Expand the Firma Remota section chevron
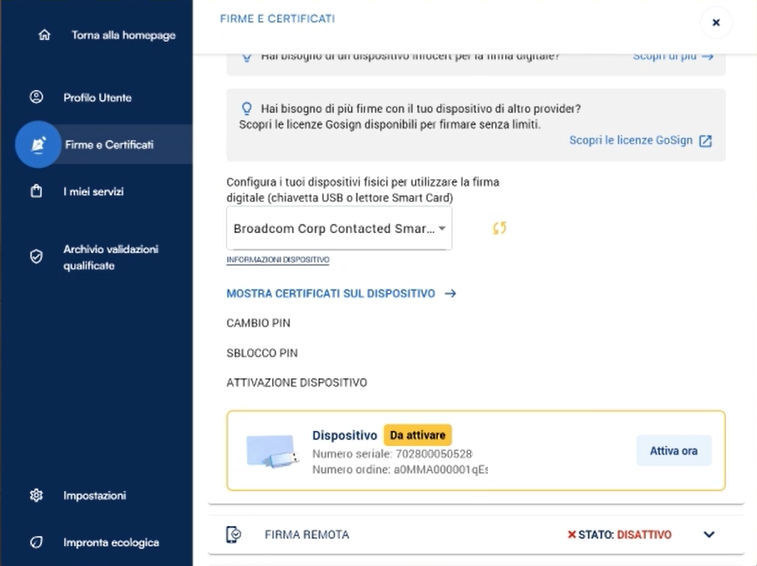 click(709, 535)
